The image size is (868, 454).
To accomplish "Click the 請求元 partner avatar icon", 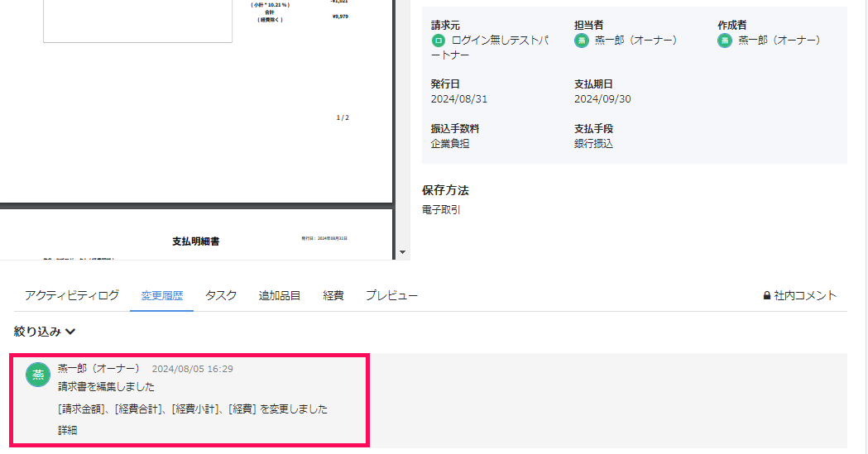I will (438, 41).
